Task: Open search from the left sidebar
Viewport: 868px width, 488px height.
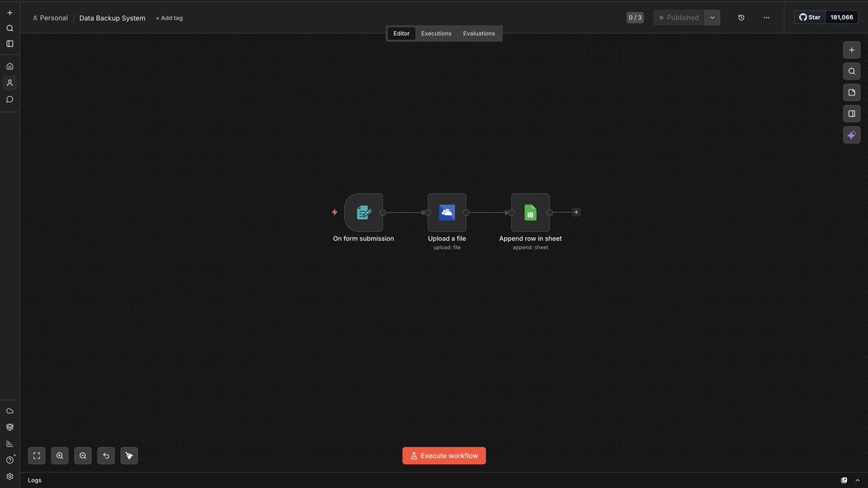Action: pyautogui.click(x=9, y=28)
